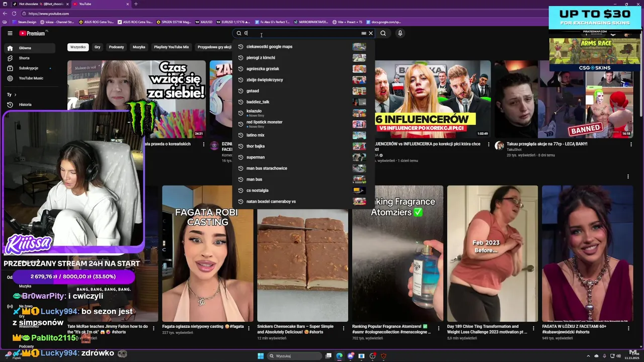Pick suggestion 'zbóje świętokrzyscy'
Image resolution: width=644 pixels, height=362 pixels.
click(x=303, y=80)
